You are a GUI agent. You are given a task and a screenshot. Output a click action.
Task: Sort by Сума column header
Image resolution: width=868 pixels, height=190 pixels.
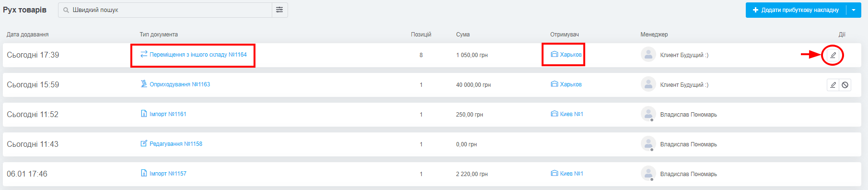tap(463, 35)
